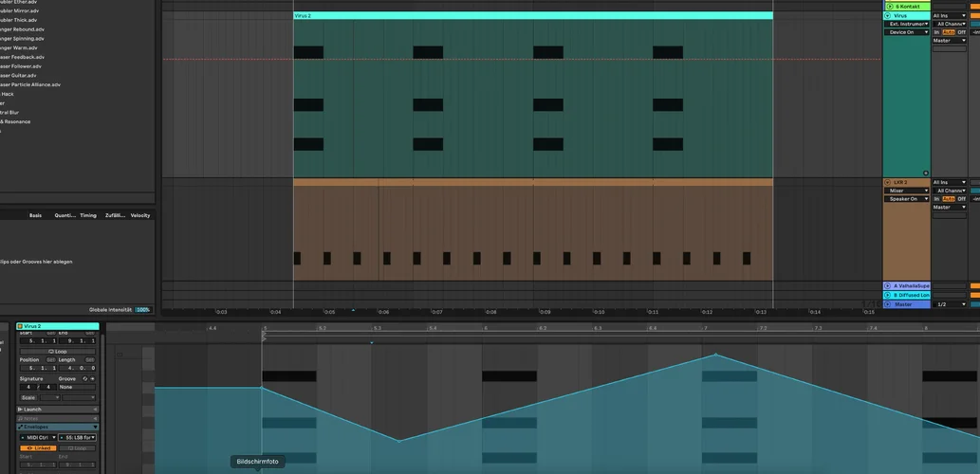Set Virus track monitor to Auto
Viewport: 980px width, 474px height.
[x=949, y=32]
